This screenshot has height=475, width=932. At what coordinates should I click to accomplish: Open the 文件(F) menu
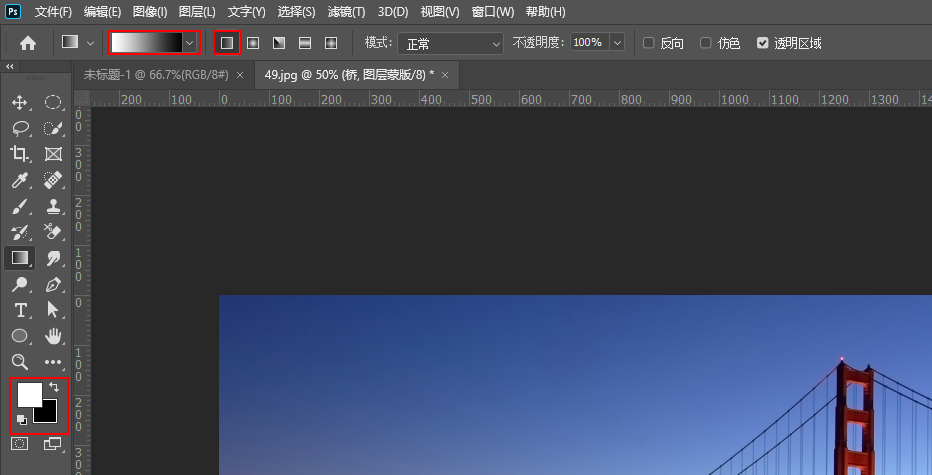tap(53, 11)
